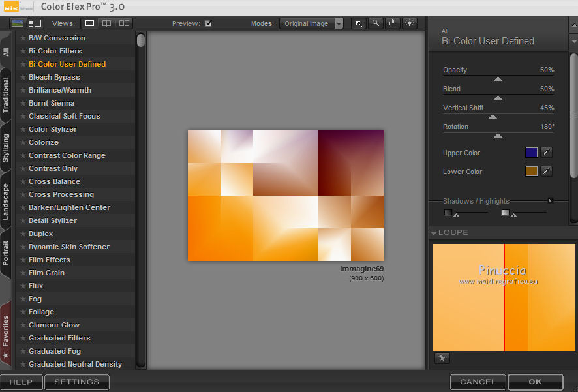Open the Lower Color brown swatch
This screenshot has height=392, width=578.
(x=531, y=171)
